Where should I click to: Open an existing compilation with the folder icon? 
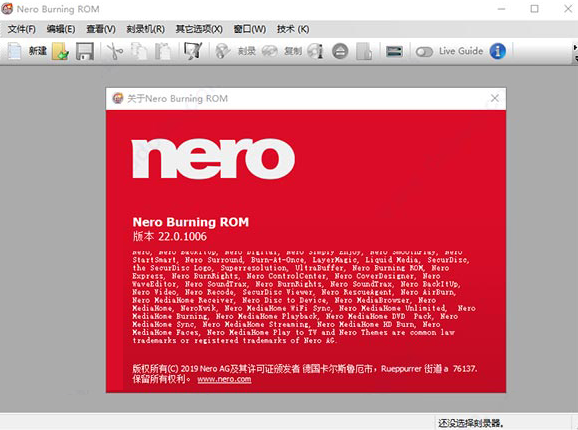tap(60, 51)
